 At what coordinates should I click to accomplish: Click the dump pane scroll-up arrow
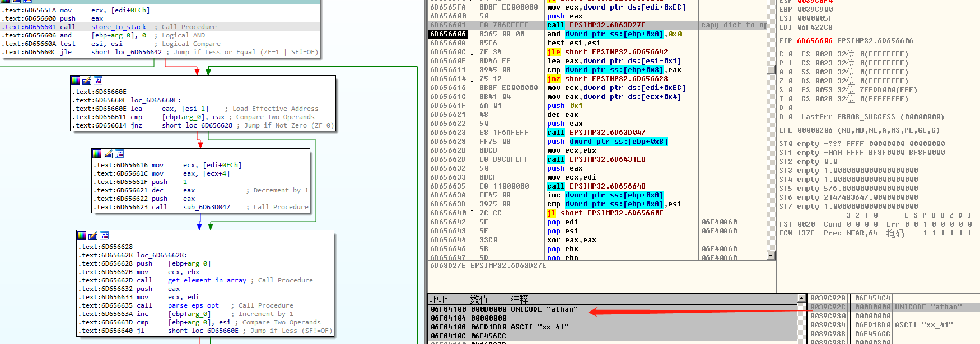coord(801,299)
